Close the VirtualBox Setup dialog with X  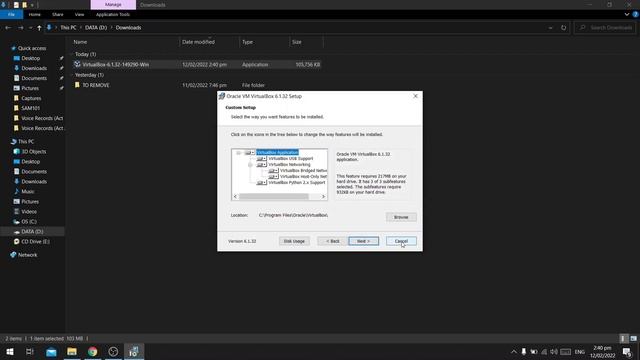pyautogui.click(x=416, y=96)
